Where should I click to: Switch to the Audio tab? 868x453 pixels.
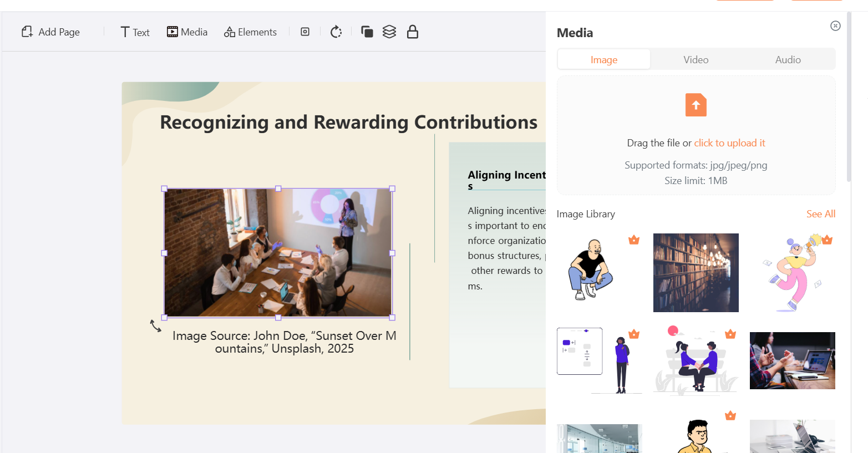click(788, 59)
